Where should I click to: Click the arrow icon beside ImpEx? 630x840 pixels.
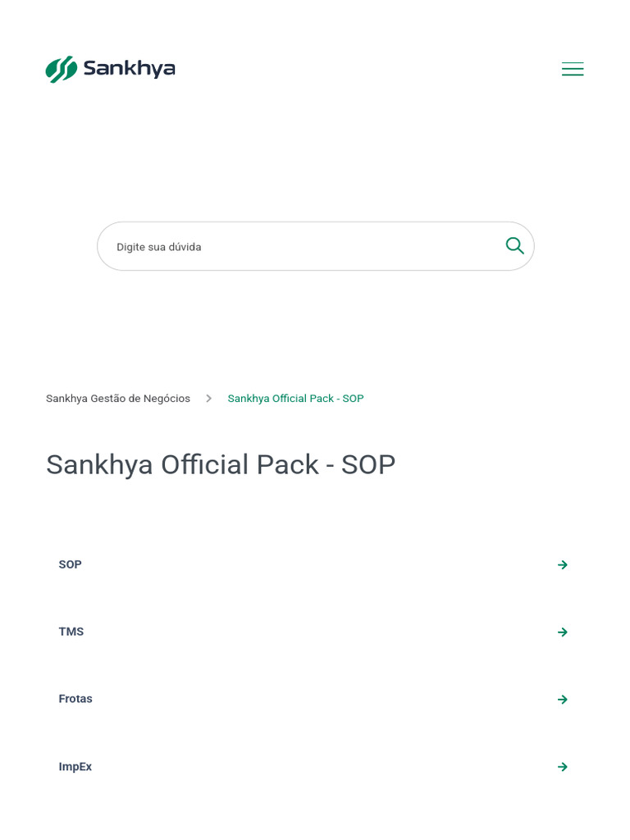(x=563, y=767)
